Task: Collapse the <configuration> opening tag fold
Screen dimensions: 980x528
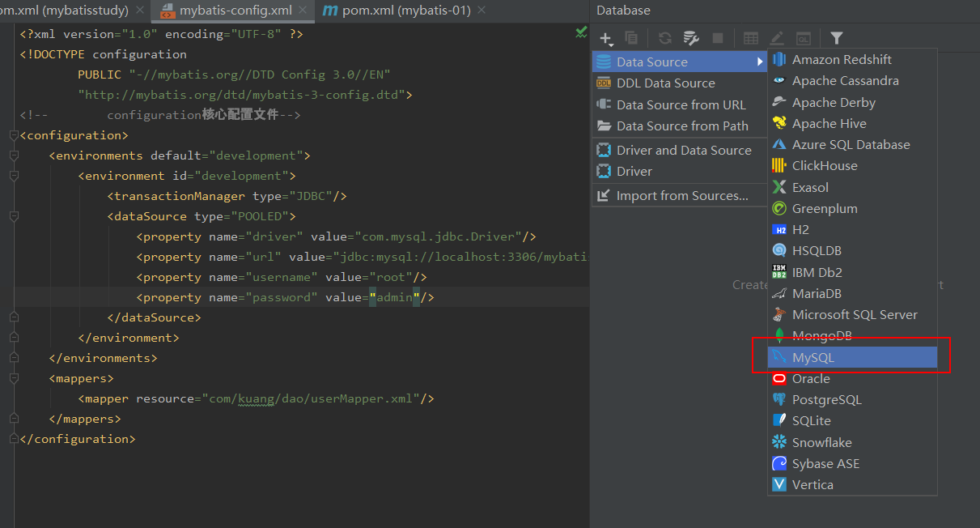Action: click(x=14, y=135)
